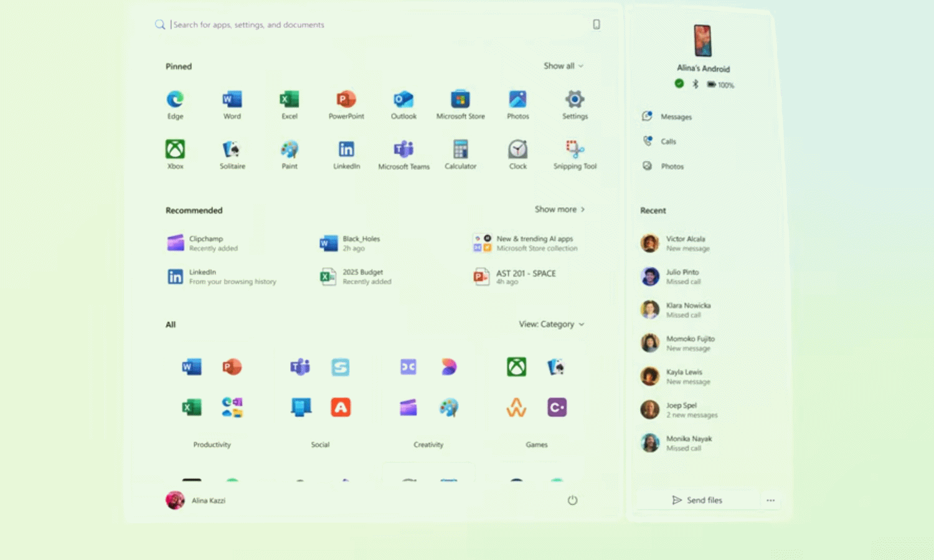View Julio Pinto's missed call
This screenshot has width=934, height=560.
[671, 277]
